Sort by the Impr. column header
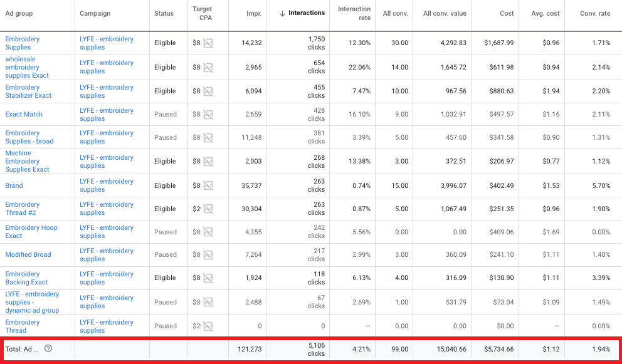Image resolution: width=622 pixels, height=364 pixels. coord(253,13)
